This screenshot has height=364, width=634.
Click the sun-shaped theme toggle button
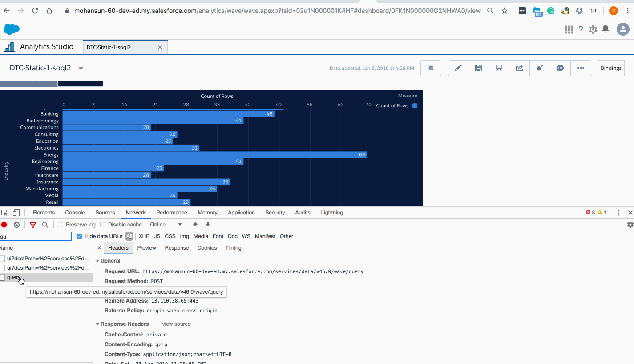(x=431, y=68)
